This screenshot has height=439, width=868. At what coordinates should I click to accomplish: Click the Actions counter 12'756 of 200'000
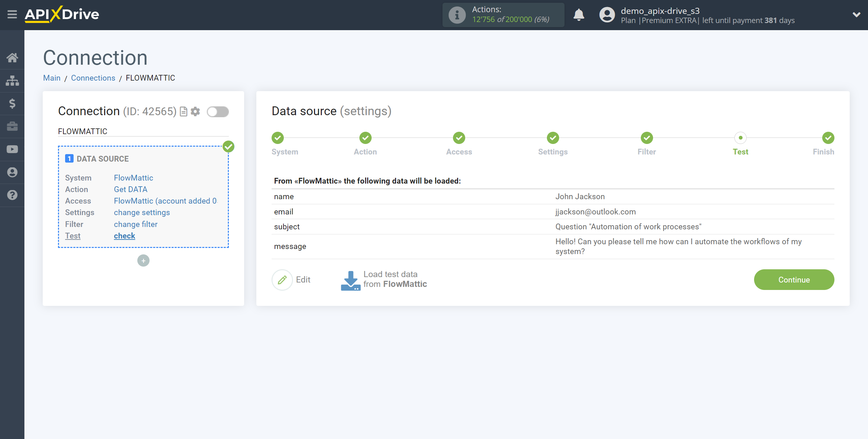tap(511, 19)
